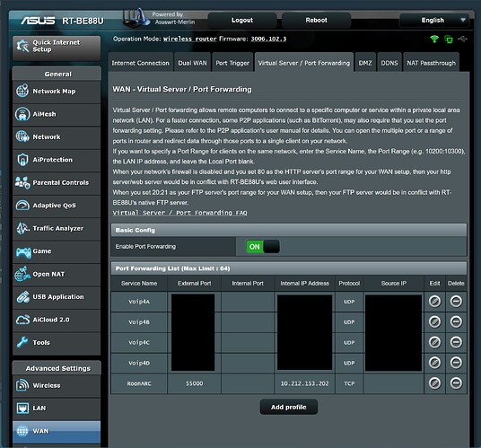The image size is (481, 448).
Task: Delete the RoonARC port forwarding rule
Action: click(456, 383)
